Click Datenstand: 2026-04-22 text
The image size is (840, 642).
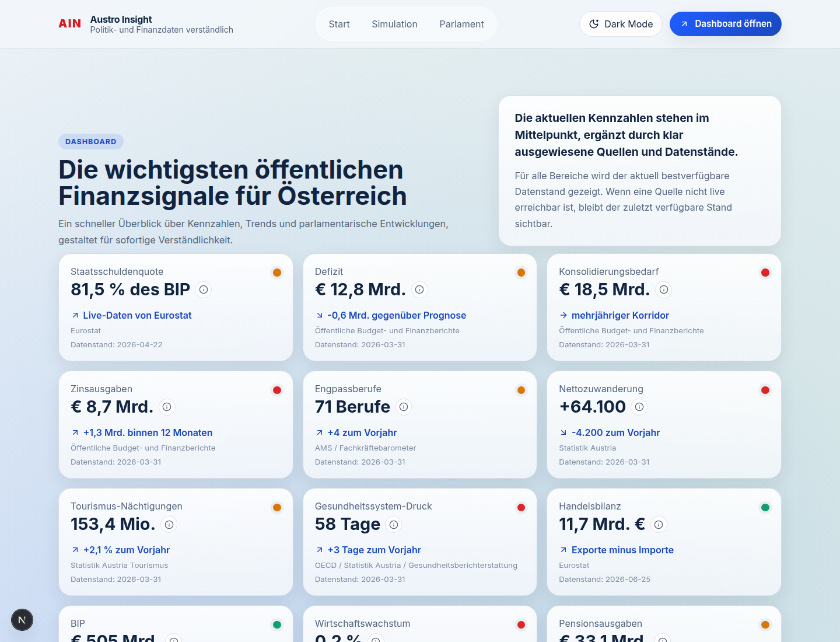click(117, 344)
